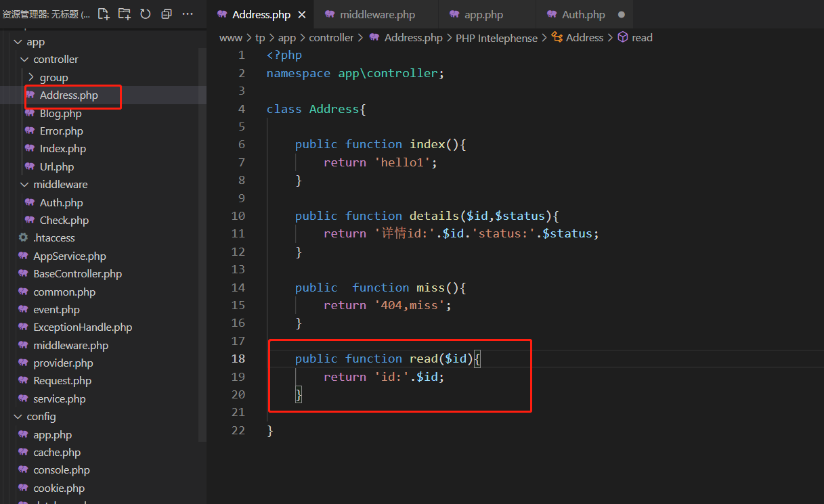The height and width of the screenshot is (504, 824).
Task: Click the PHP icon on Address.php row
Action: click(30, 95)
